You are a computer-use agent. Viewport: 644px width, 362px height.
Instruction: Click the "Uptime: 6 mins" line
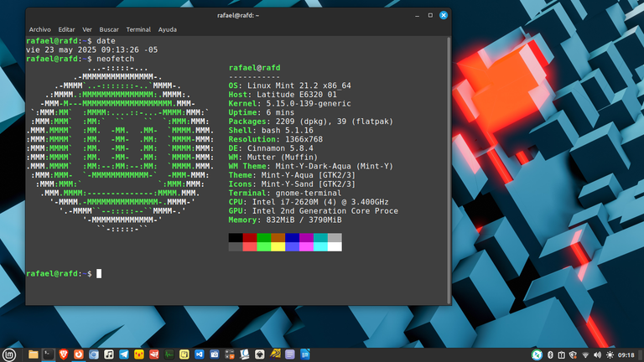pos(262,112)
